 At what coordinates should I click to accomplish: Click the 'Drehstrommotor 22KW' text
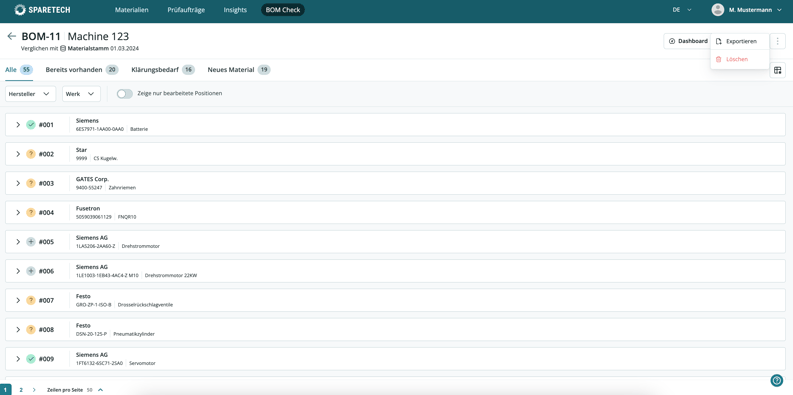[x=171, y=276]
